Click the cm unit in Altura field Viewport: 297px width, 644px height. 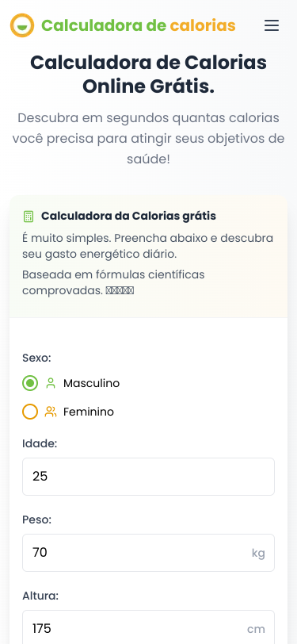(x=256, y=629)
